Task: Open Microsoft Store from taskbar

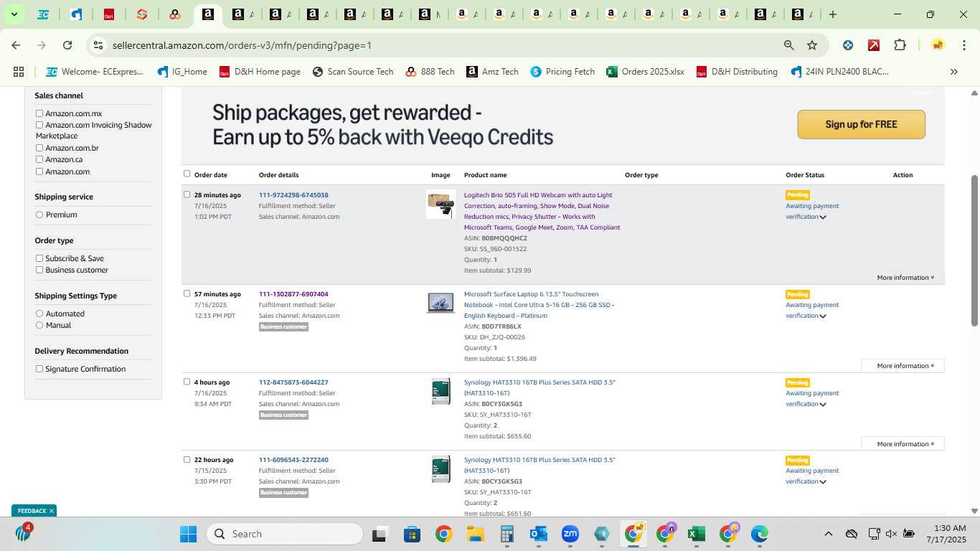Action: click(412, 534)
